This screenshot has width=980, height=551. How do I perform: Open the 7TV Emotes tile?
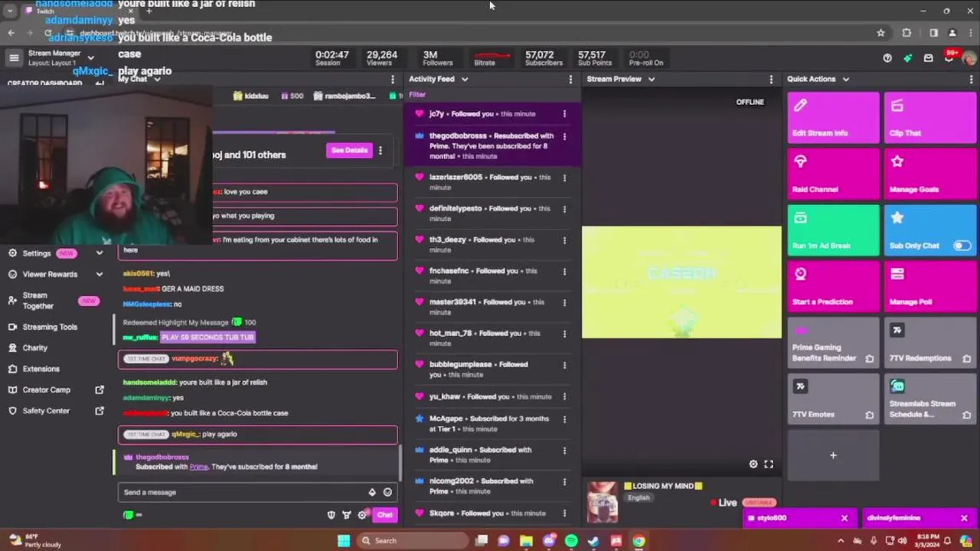click(833, 399)
